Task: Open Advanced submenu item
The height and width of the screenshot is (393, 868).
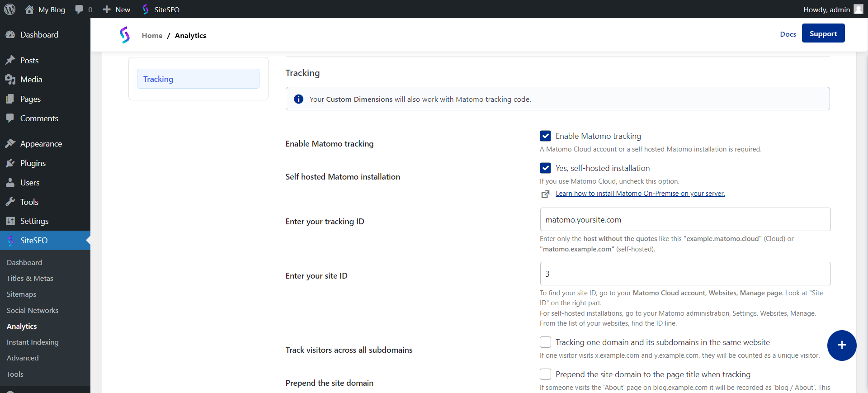Action: 23,358
